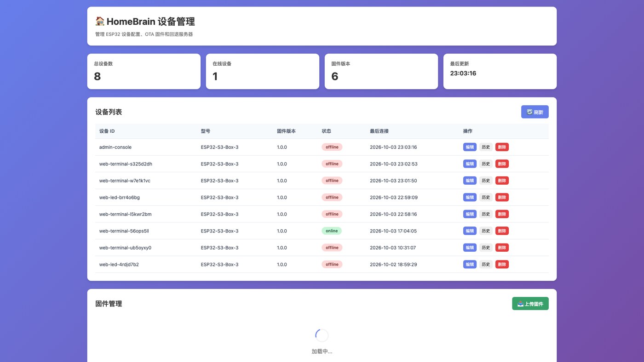View history of web-terminal-s325d2dh
The height and width of the screenshot is (362, 644).
[486, 164]
